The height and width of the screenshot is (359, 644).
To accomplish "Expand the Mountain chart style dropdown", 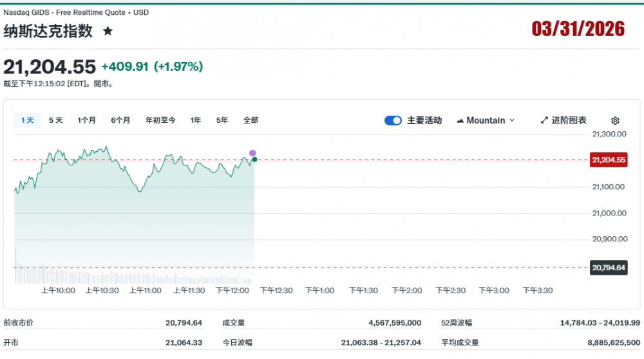I will (x=512, y=120).
